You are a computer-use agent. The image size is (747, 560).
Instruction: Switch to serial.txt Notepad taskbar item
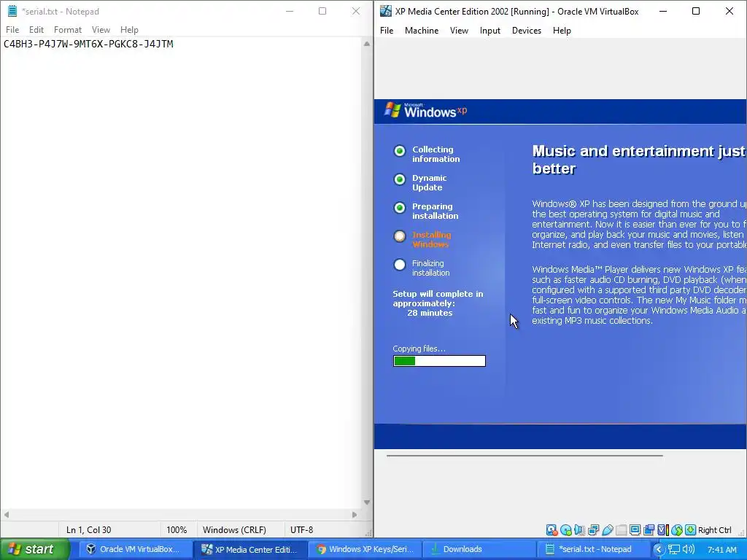click(x=594, y=549)
